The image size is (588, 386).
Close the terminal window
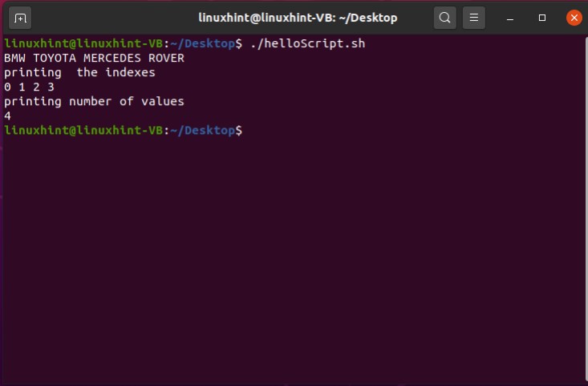[x=574, y=17]
